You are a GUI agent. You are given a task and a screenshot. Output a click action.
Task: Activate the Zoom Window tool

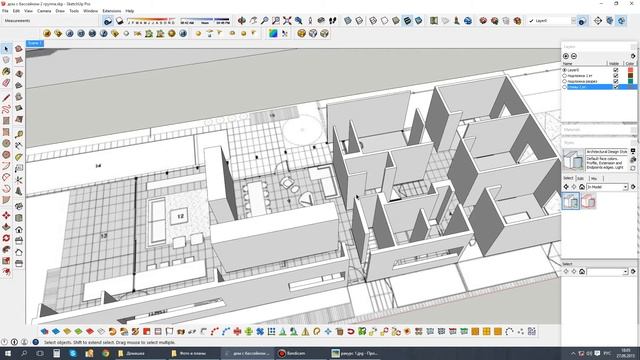[x=276, y=20]
